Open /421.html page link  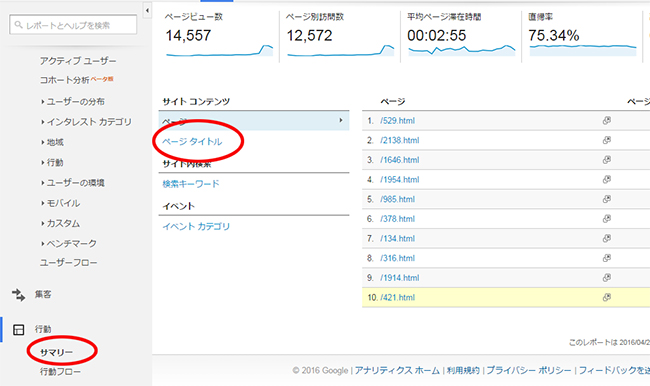(x=397, y=297)
